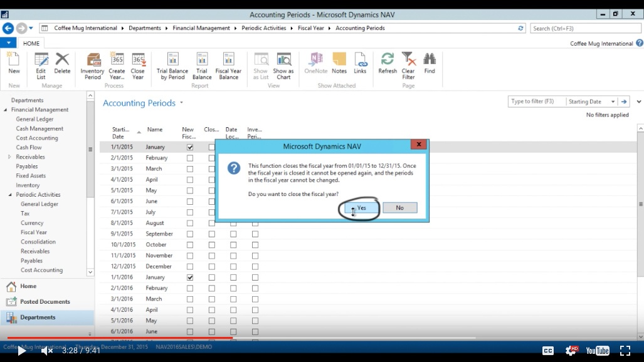The width and height of the screenshot is (644, 362).
Task: Toggle Closed checkbox in November 2015 row
Action: (211, 256)
